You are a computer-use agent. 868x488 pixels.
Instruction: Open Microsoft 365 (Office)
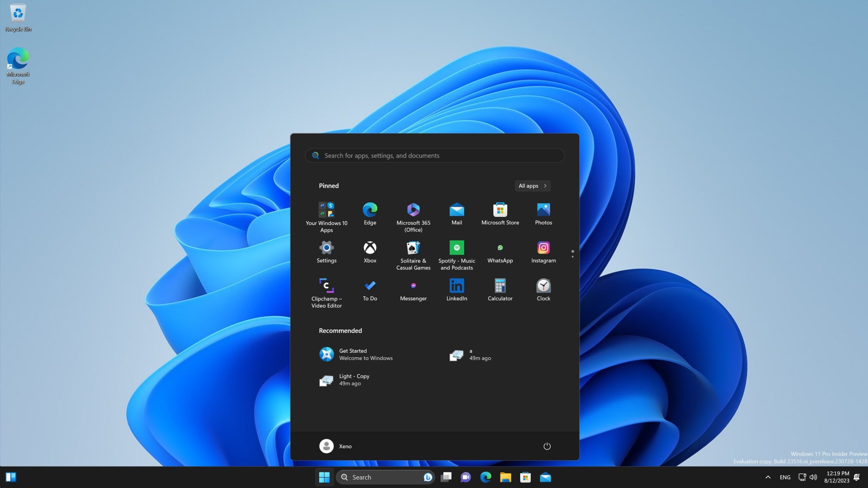(x=413, y=217)
